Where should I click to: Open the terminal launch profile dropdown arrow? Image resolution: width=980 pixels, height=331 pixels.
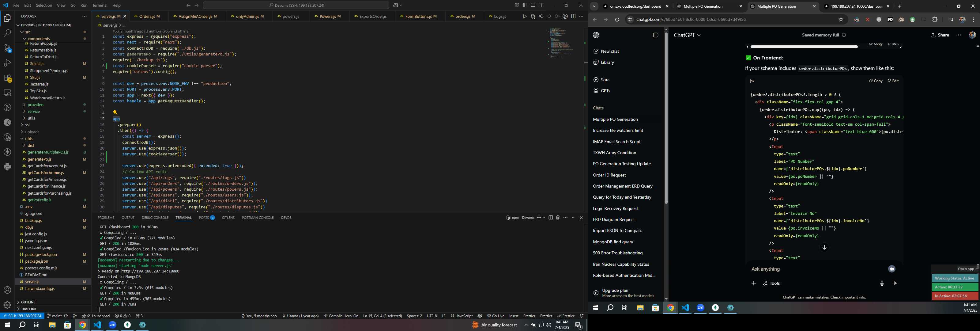point(544,218)
